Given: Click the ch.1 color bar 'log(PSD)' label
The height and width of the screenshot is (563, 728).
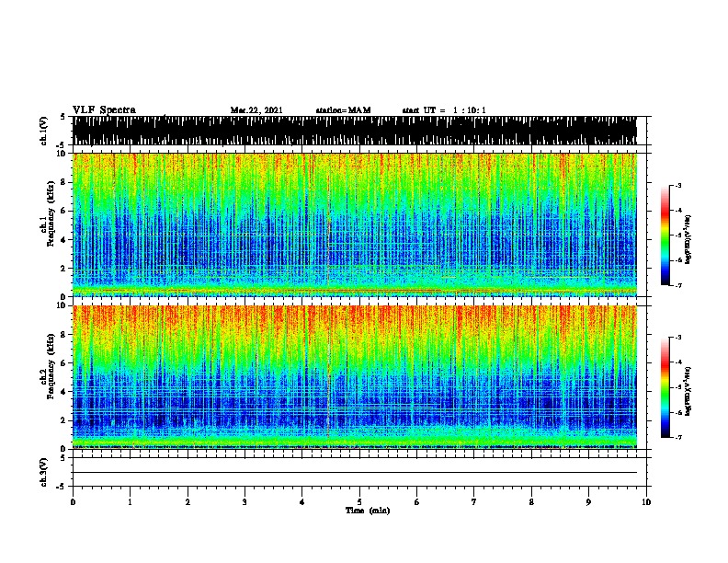Looking at the screenshot, I should [x=688, y=240].
